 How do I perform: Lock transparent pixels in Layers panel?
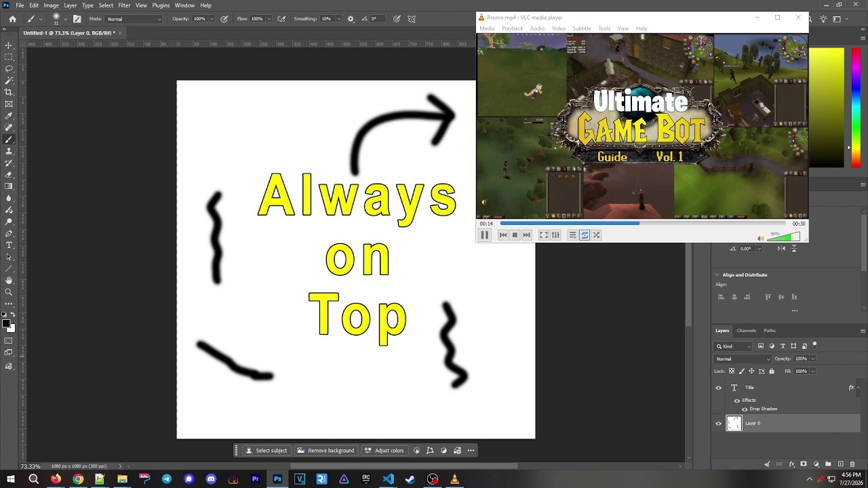731,371
